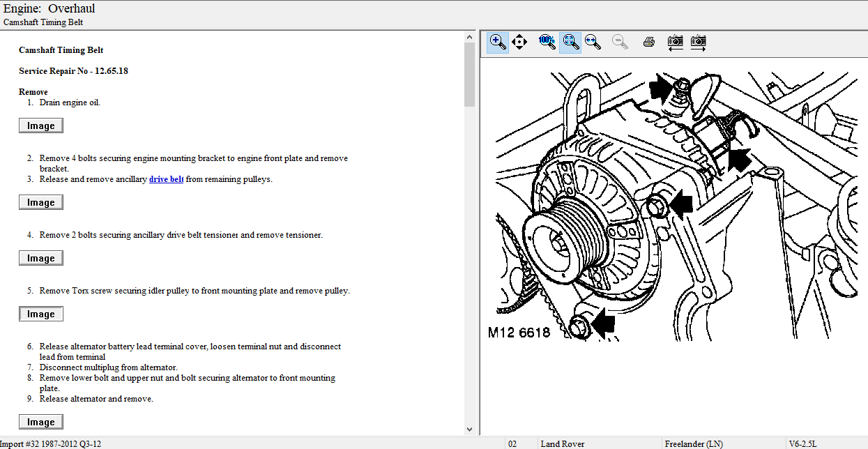Click step 7 'Disconnect multiplug from alternator.'

[108, 367]
